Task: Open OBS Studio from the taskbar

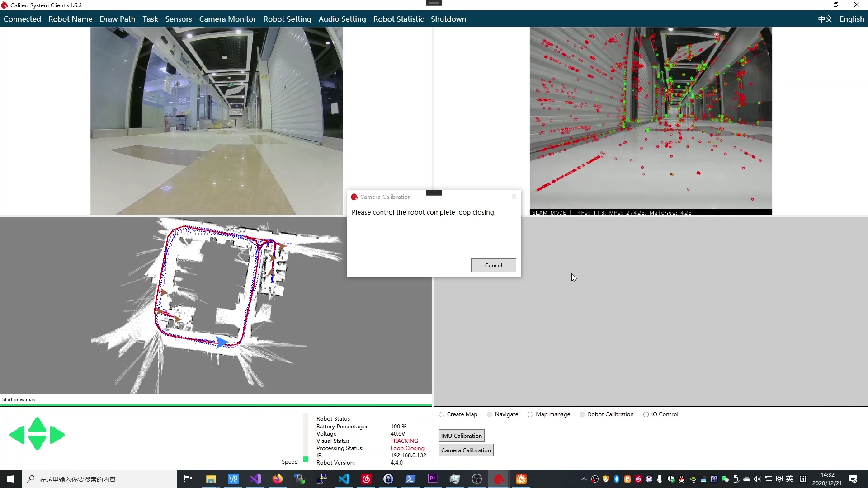Action: coord(476,479)
